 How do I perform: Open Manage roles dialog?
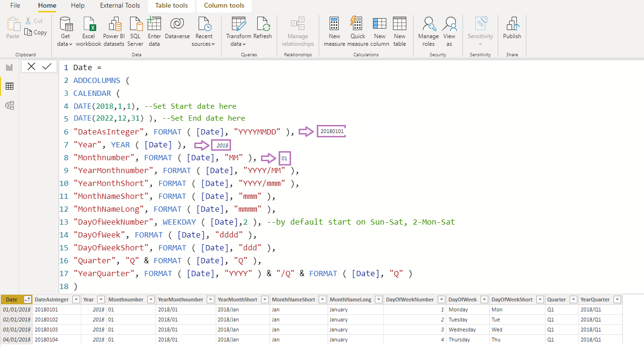[x=428, y=31]
